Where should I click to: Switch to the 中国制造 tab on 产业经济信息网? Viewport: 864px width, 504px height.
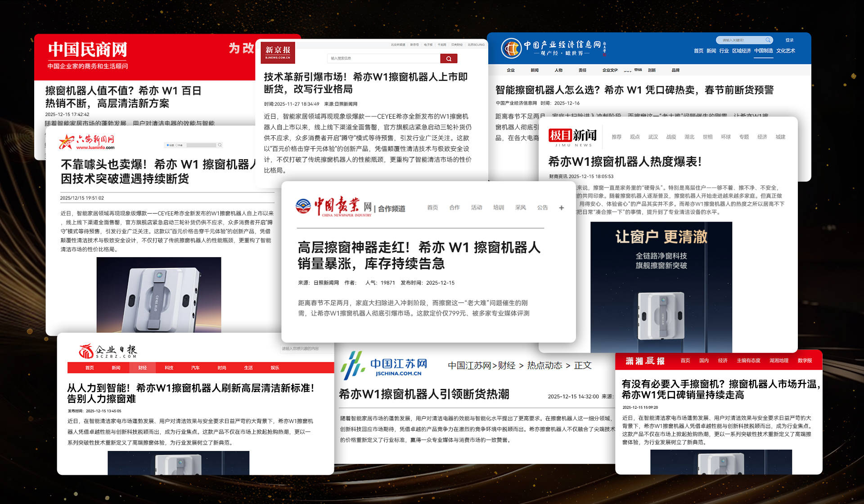[764, 51]
